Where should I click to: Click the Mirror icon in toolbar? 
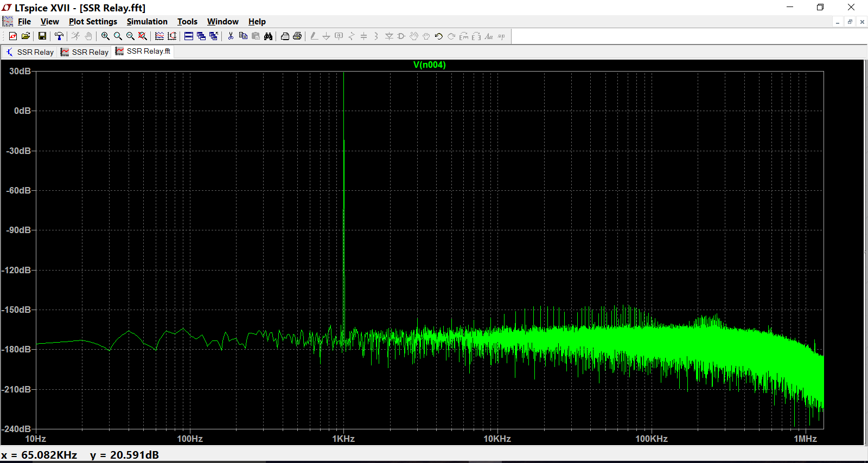pos(476,36)
